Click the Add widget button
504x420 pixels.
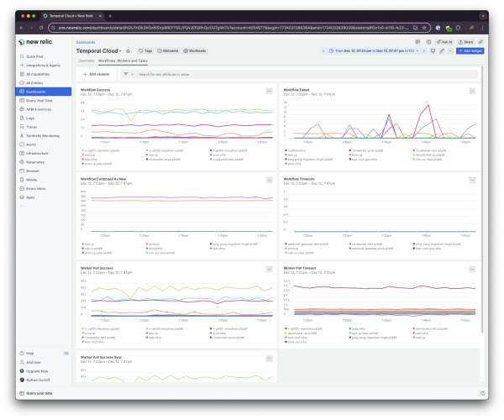click(469, 51)
